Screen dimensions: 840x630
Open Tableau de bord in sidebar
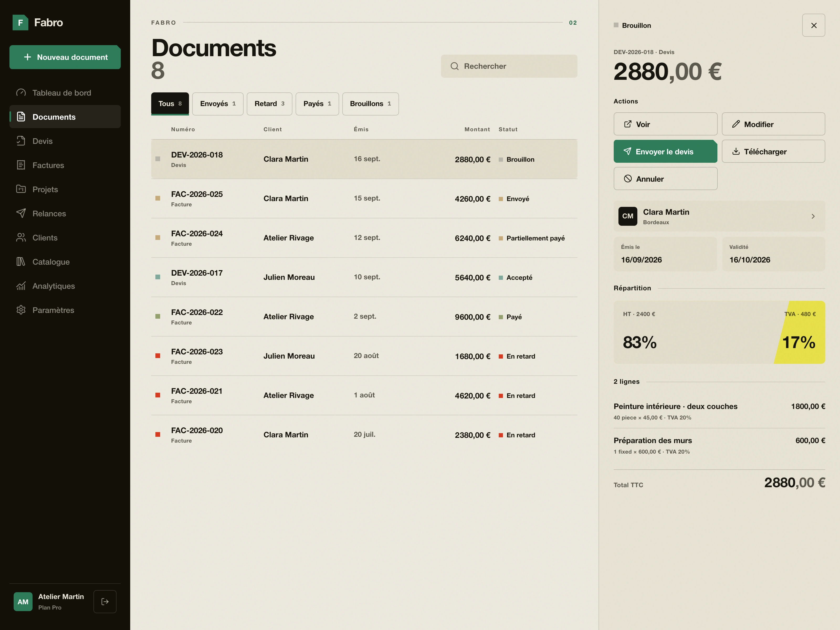point(65,93)
